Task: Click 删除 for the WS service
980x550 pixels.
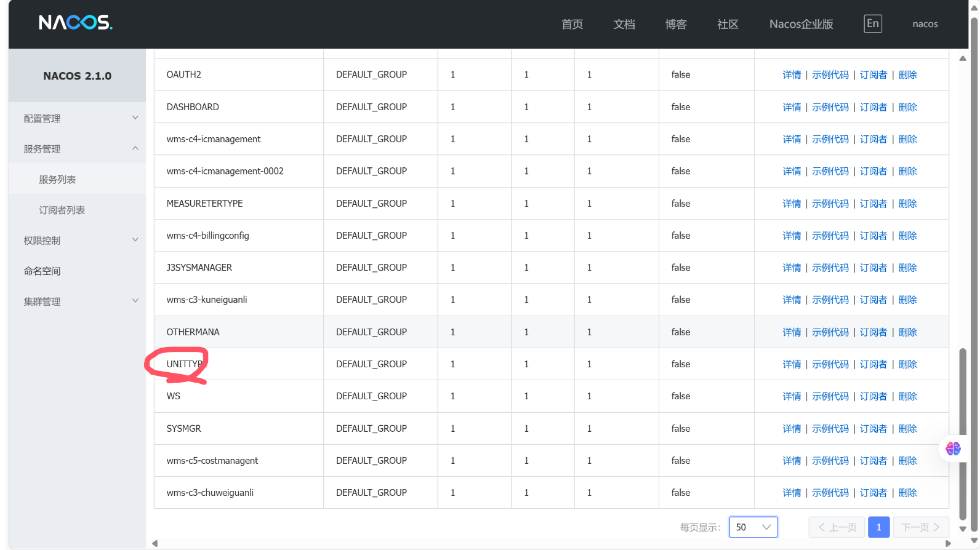Action: coord(907,396)
